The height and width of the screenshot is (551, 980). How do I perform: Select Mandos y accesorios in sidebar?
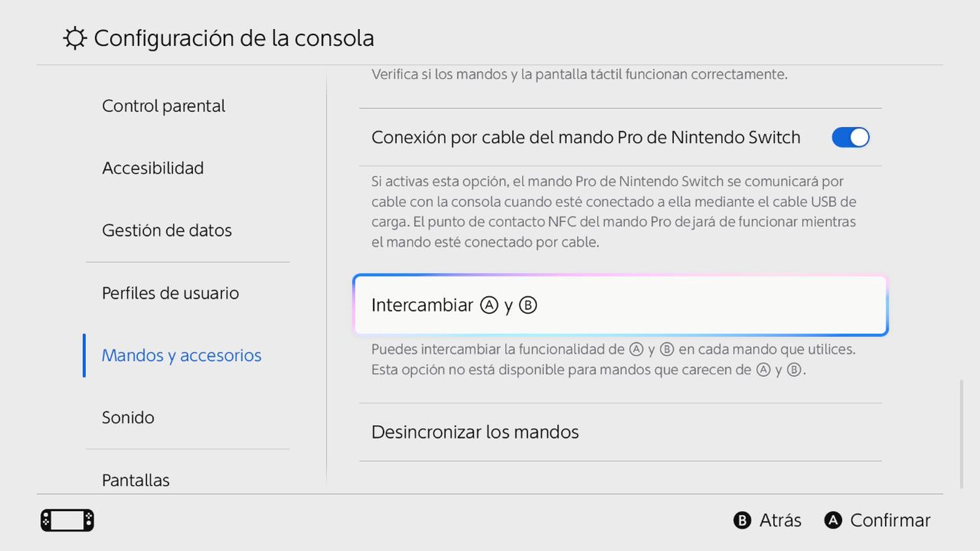click(x=182, y=356)
